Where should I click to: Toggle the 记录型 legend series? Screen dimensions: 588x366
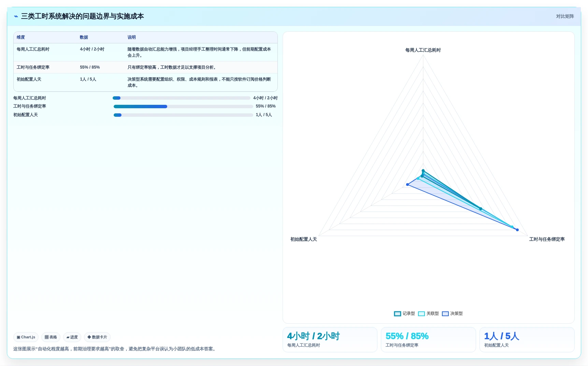[x=404, y=313]
